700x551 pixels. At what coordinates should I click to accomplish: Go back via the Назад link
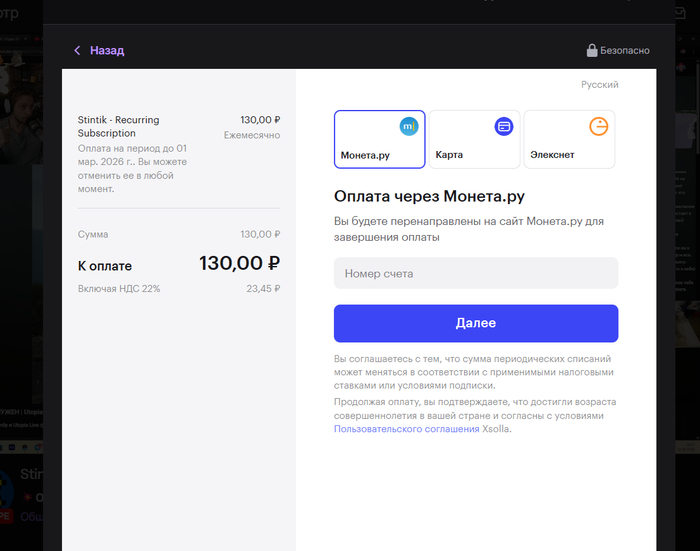pos(107,50)
